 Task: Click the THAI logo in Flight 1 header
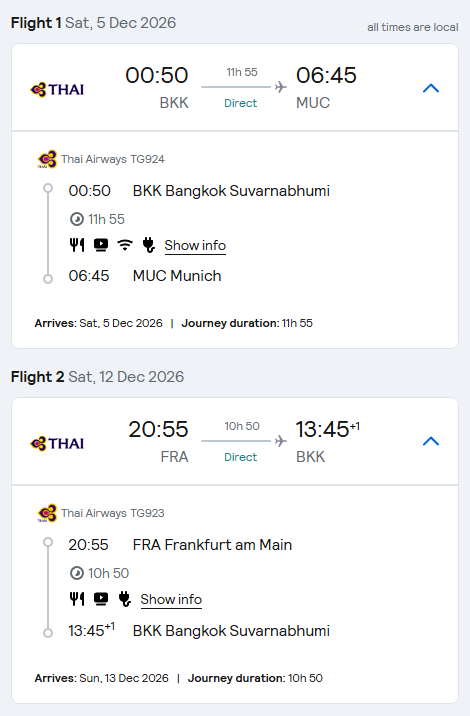point(57,90)
